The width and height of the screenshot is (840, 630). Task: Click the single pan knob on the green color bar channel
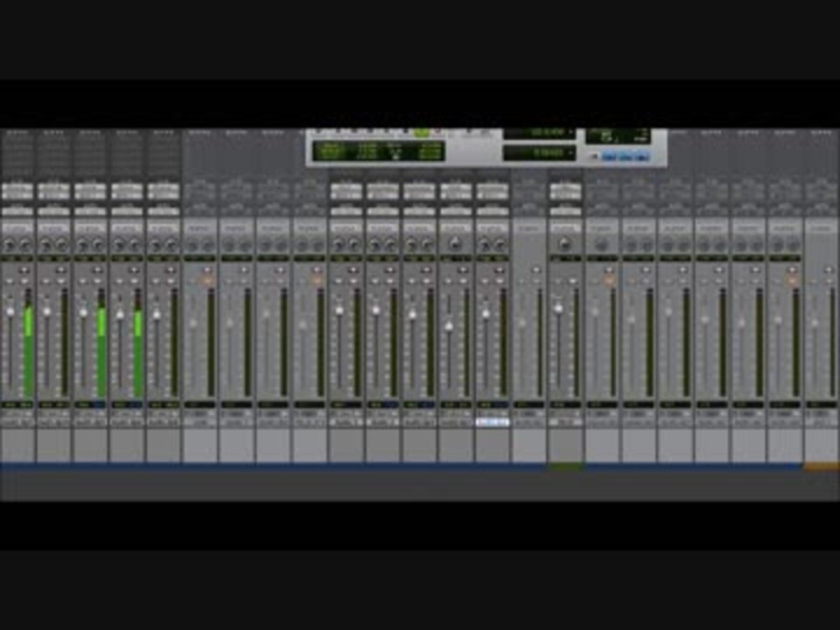pos(564,245)
